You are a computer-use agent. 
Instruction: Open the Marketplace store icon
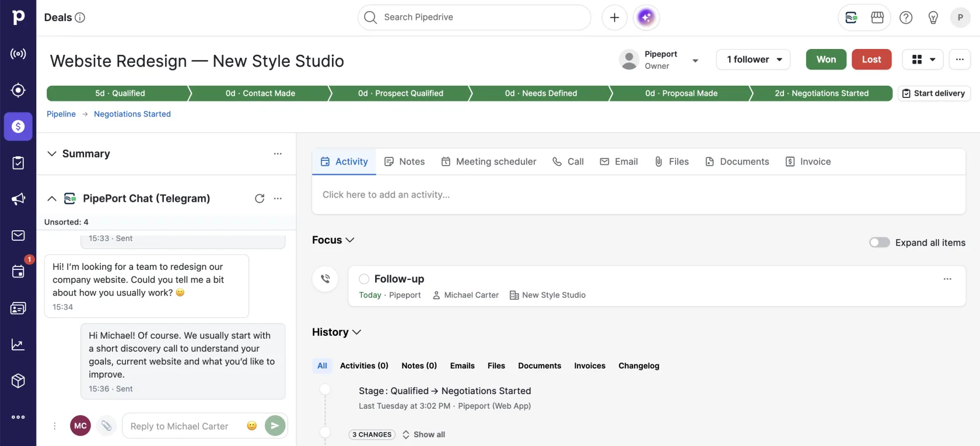pyautogui.click(x=877, y=17)
